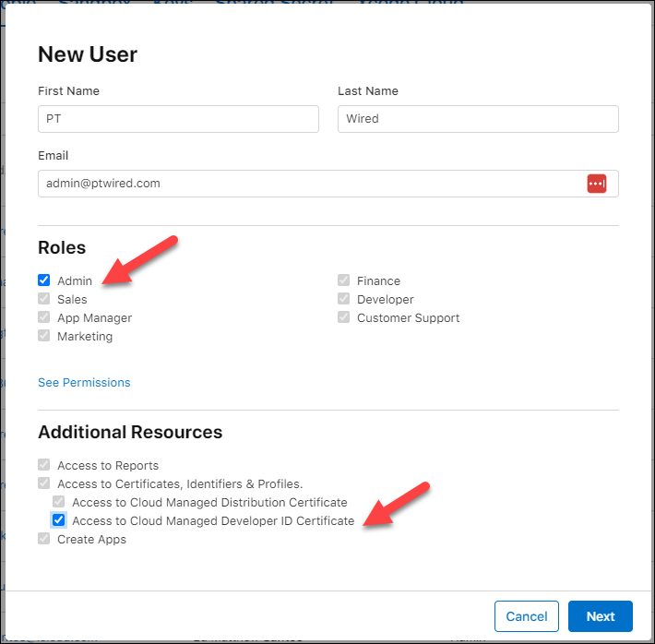Click the Create Apps label text
The width and height of the screenshot is (655, 644).
[91, 540]
